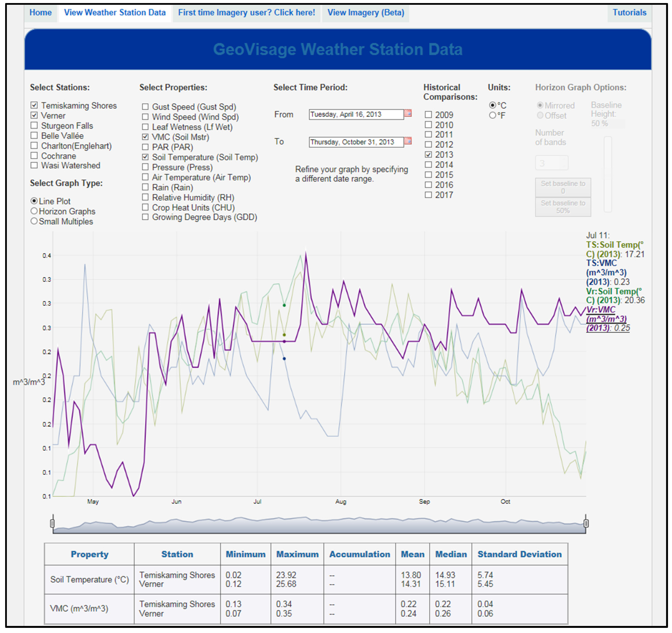
Task: Uncheck VMC (Soil Mstr) property
Action: 145,137
